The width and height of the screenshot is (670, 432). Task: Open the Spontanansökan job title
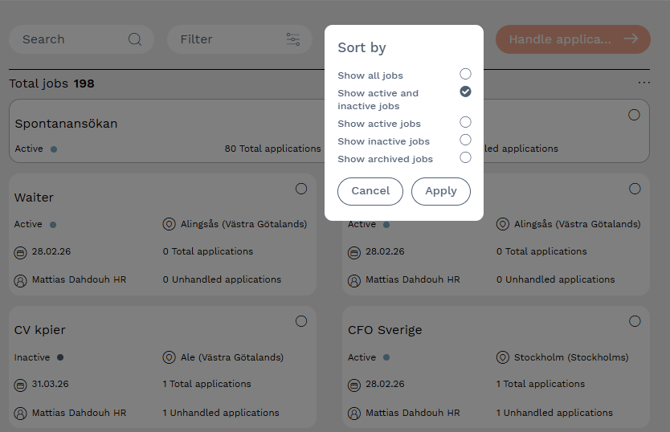click(x=66, y=123)
